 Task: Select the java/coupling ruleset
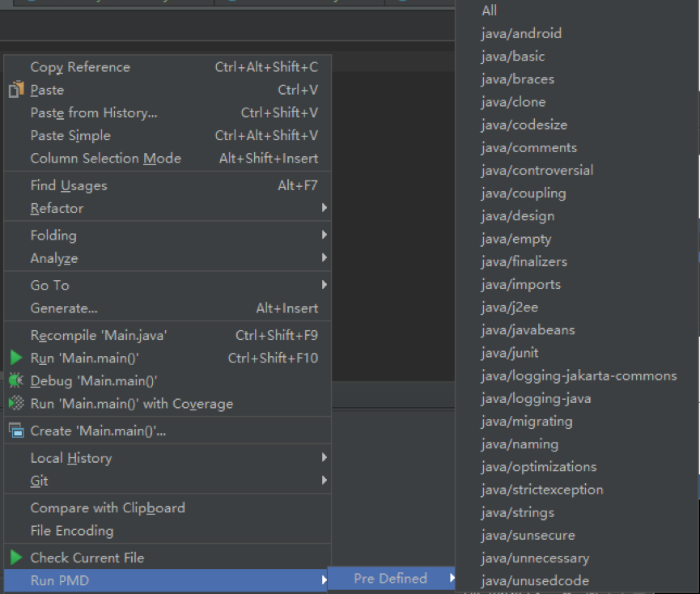tap(577, 193)
